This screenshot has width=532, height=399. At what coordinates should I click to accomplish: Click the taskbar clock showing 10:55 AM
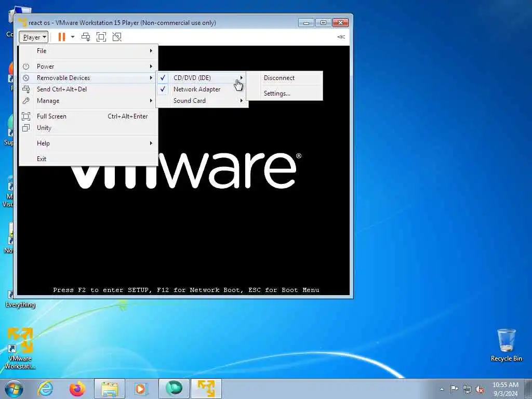(506, 389)
